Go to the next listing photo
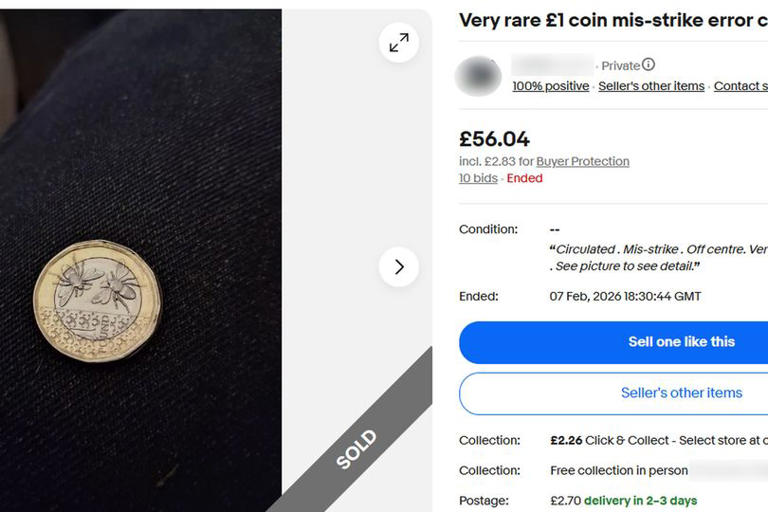Viewport: 768px width, 512px height. click(x=399, y=267)
